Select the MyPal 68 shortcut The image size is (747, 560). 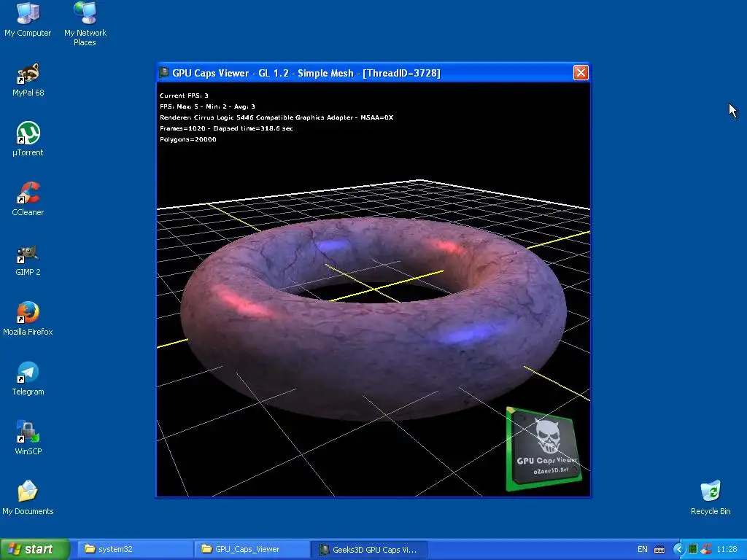(x=28, y=79)
